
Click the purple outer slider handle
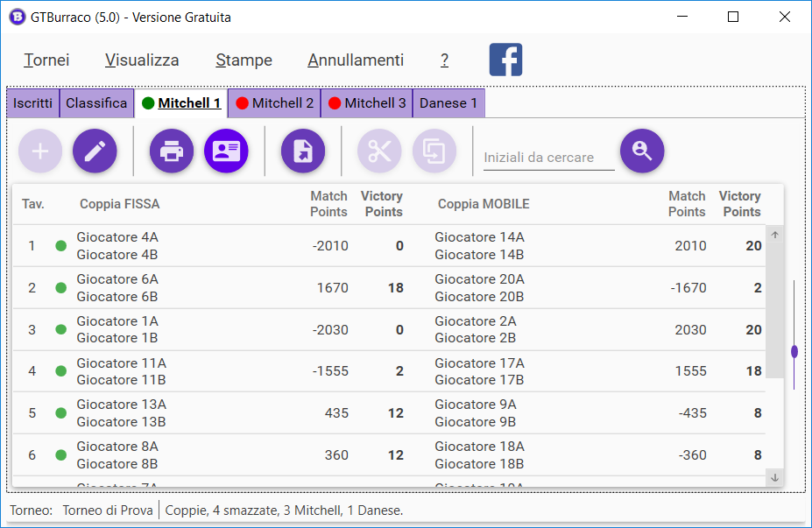point(794,352)
